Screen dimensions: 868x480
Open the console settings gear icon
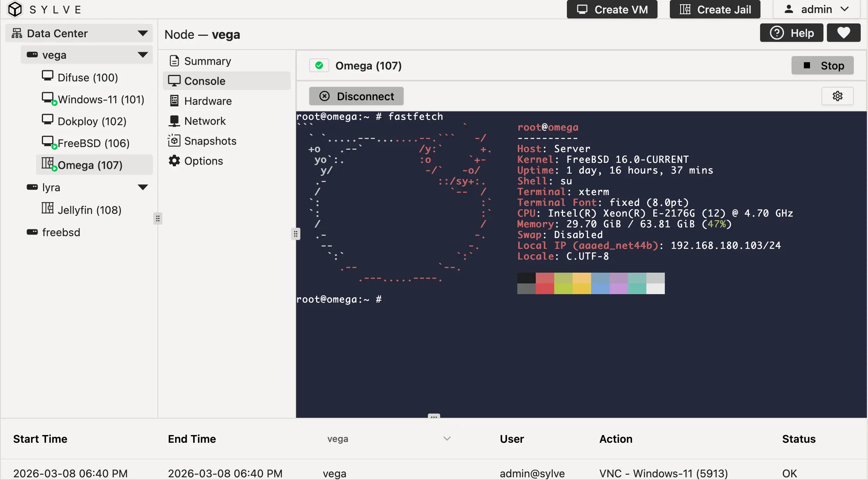[x=838, y=96]
